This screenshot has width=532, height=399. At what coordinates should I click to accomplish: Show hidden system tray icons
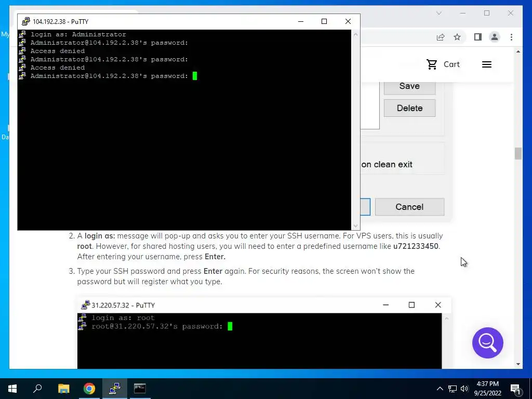pos(440,389)
